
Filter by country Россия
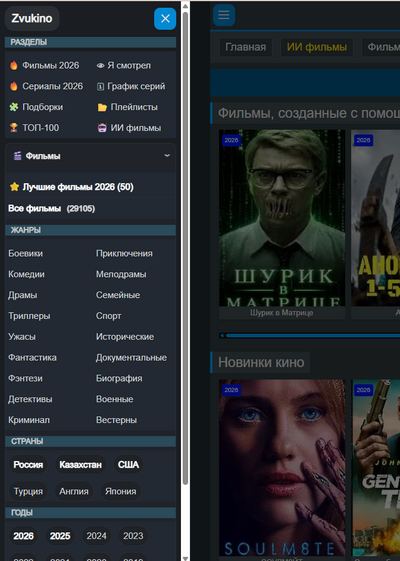point(28,464)
